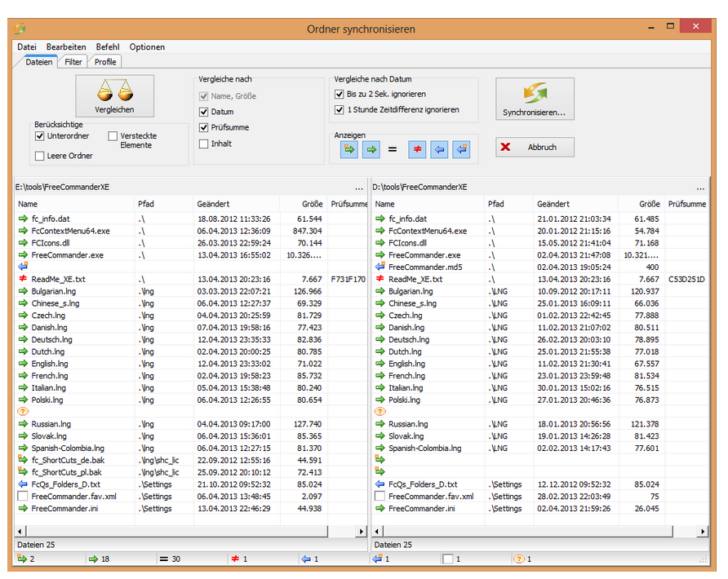Click the right pane scroll-left arrow
This screenshot has height=579, width=728.
[377, 531]
